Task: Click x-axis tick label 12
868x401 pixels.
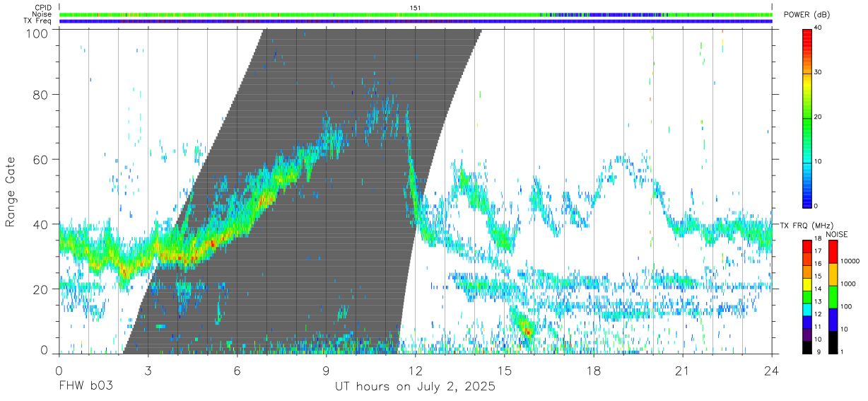Action: coord(415,371)
